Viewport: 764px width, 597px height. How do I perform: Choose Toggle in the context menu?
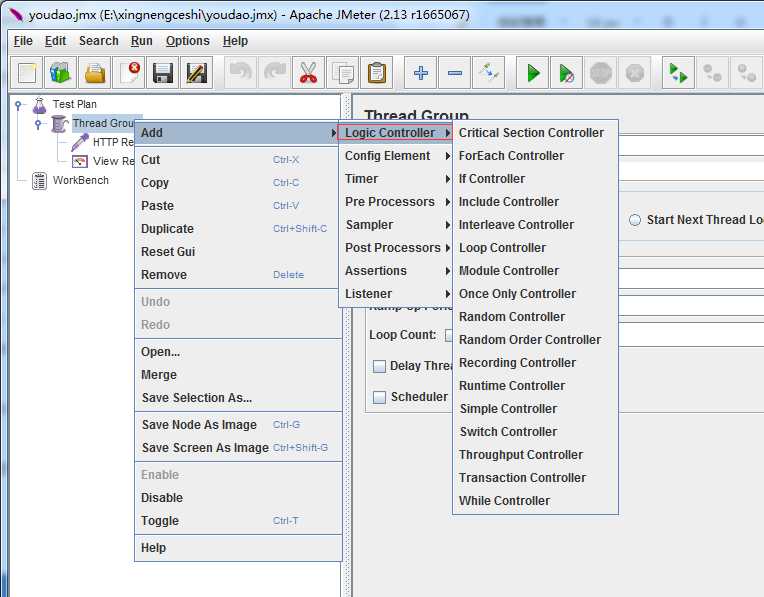(x=238, y=521)
